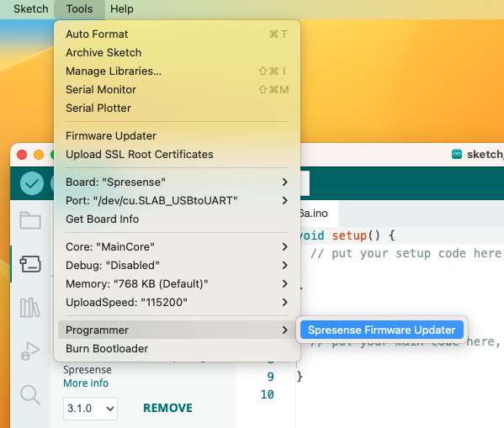Open the Help menu
This screenshot has height=428, width=504.
[x=121, y=8]
